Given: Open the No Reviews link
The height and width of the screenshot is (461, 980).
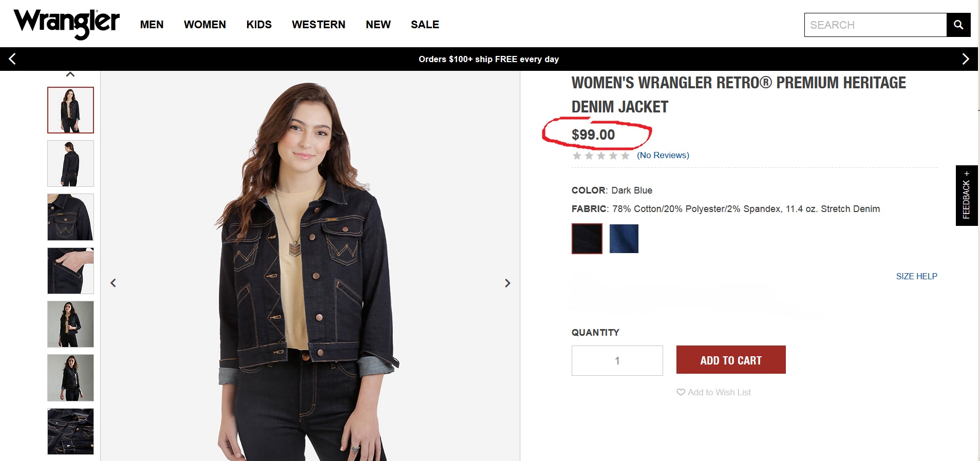Looking at the screenshot, I should tap(663, 155).
